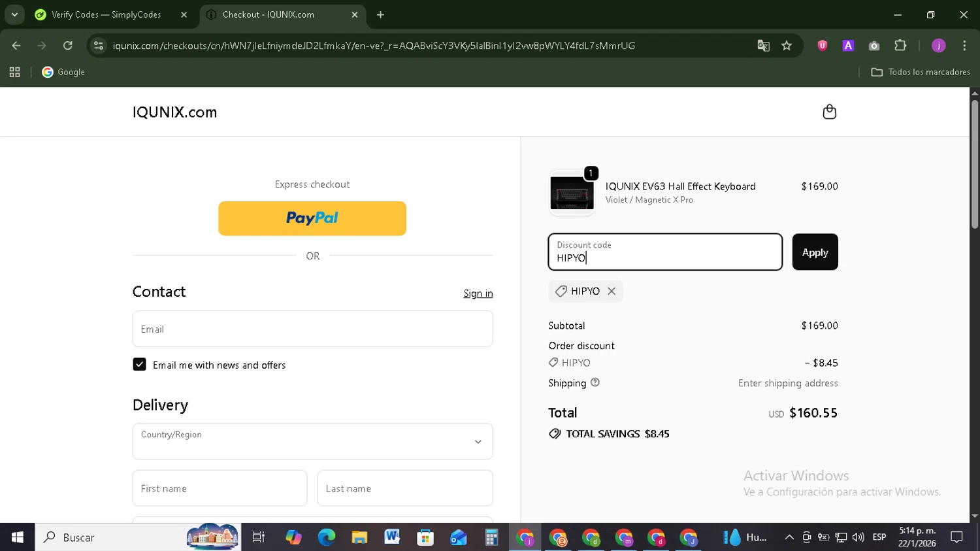Open the Chrome profile avatar
Image resolution: width=980 pixels, height=551 pixels.
click(939, 45)
